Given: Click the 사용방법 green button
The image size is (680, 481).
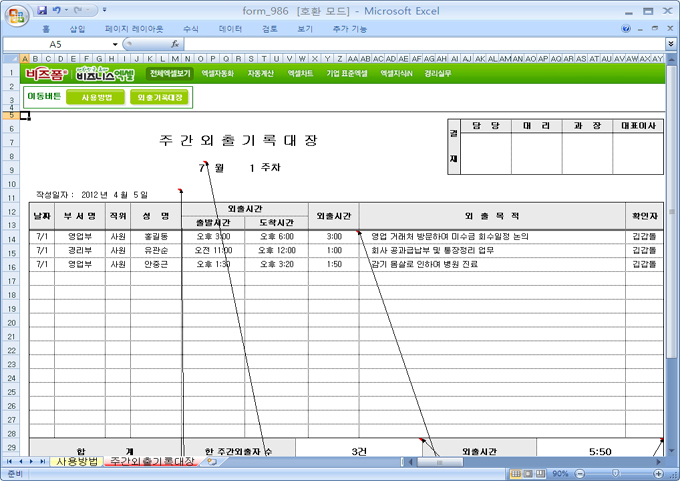Looking at the screenshot, I should point(96,97).
